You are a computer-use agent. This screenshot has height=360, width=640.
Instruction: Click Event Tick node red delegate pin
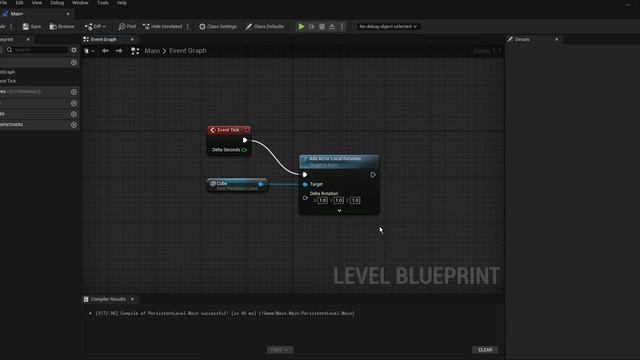[247, 130]
